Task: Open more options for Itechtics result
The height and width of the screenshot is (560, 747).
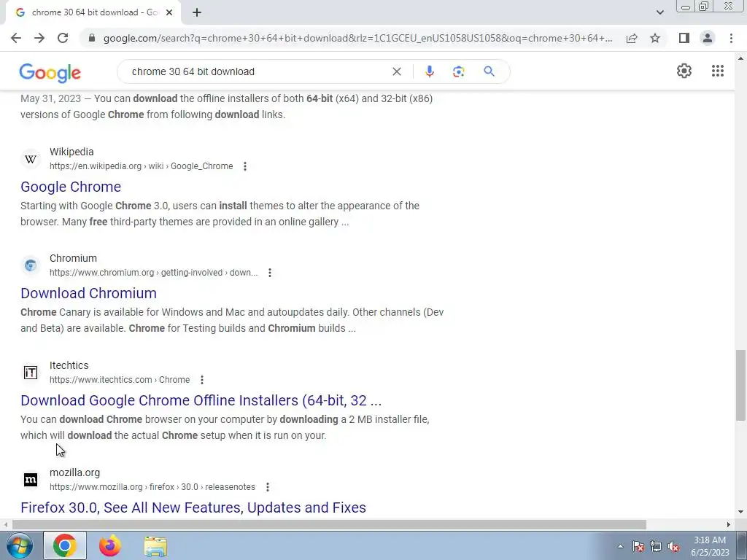Action: coord(202,379)
